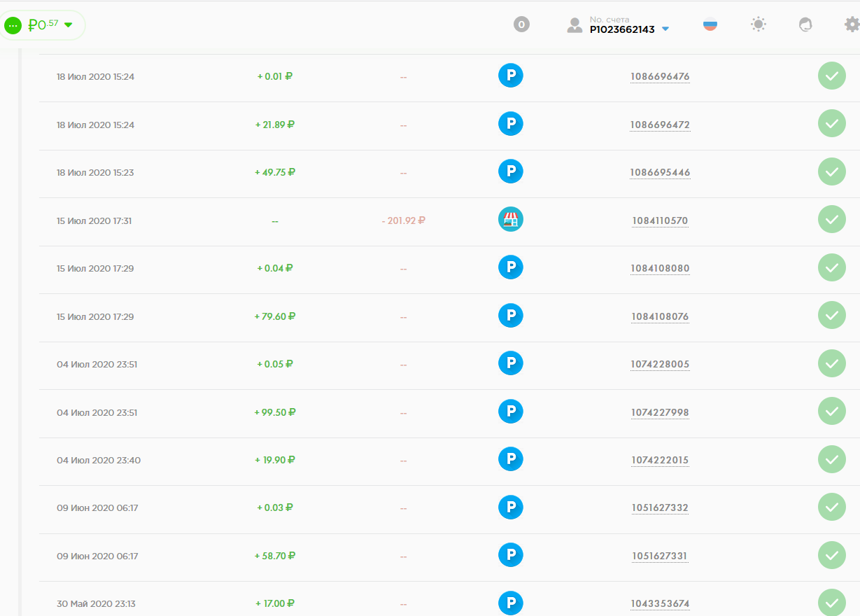Click transaction number 1051627332
The image size is (860, 616).
tap(660, 507)
